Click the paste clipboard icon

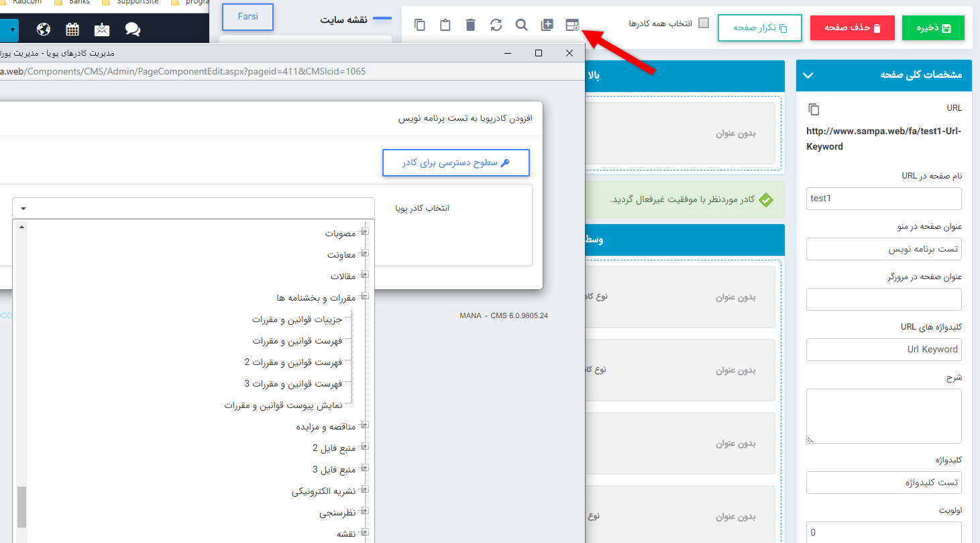click(x=445, y=26)
